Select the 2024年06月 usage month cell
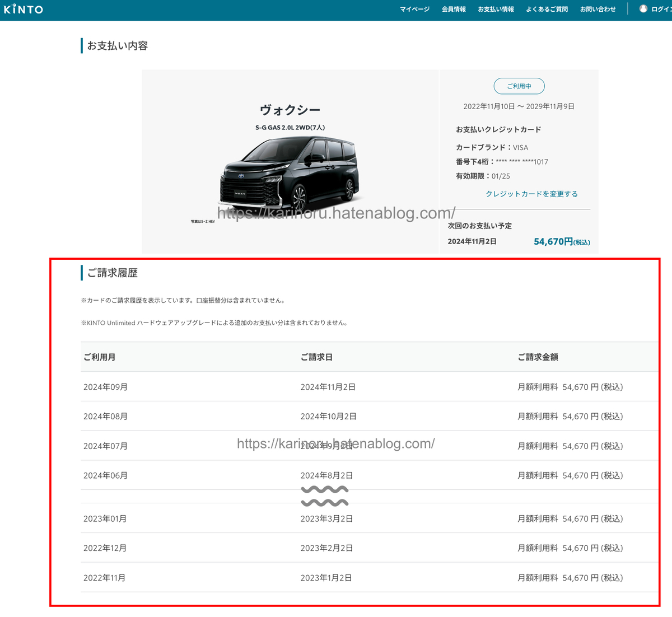Image resolution: width=672 pixels, height=617 pixels. tap(105, 475)
